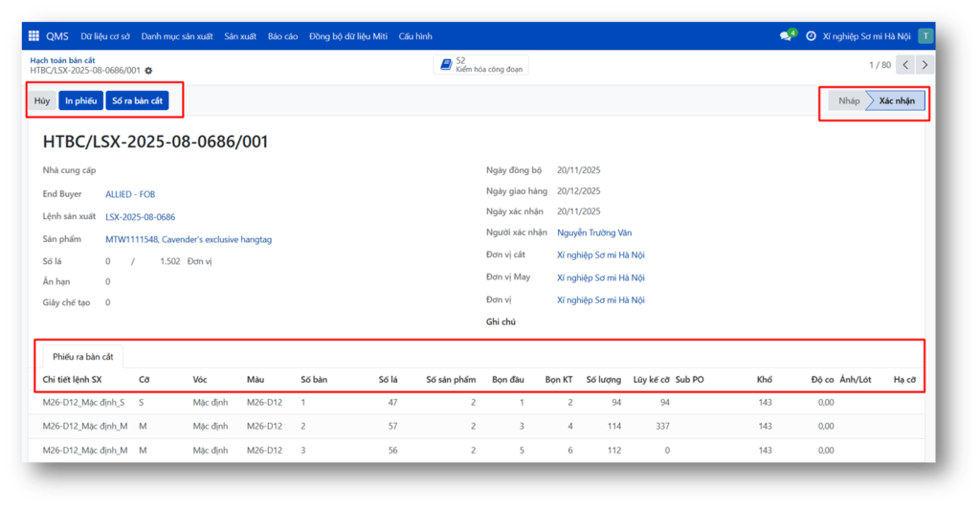Go to next record arrow
The height and width of the screenshot is (507, 980).
pyautogui.click(x=925, y=65)
